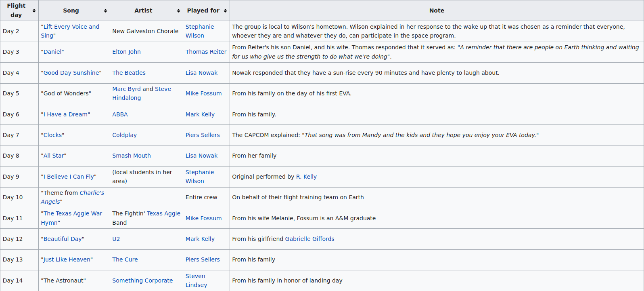
Task: Open "Lift Every Voice and Sing" song link
Action: click(71, 31)
